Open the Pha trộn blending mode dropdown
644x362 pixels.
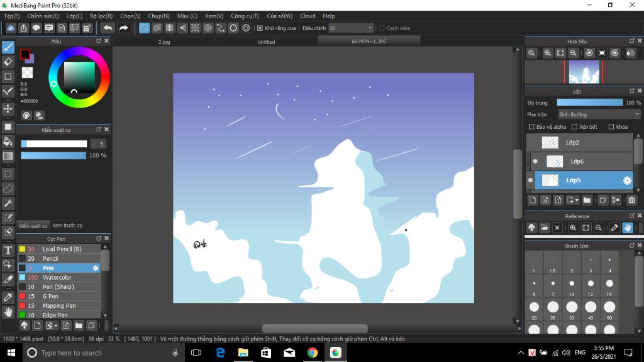tap(599, 114)
